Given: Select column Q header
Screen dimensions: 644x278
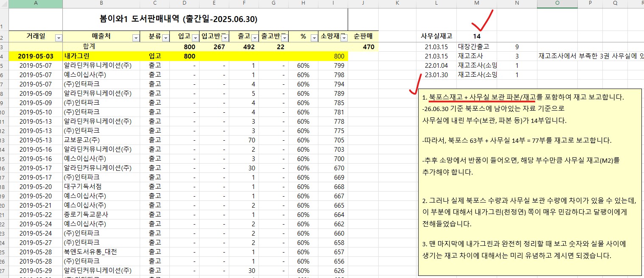Looking at the screenshot, I should tap(616, 4).
